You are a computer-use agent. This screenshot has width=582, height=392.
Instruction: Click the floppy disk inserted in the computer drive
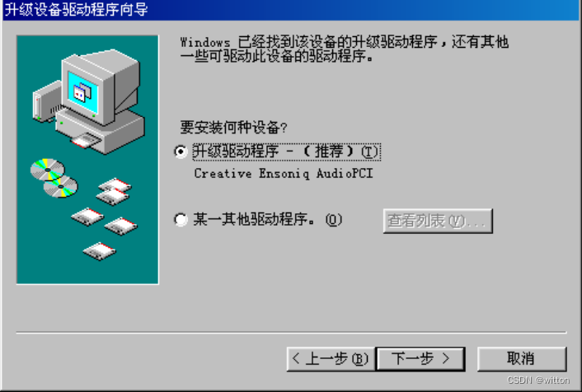(86, 141)
